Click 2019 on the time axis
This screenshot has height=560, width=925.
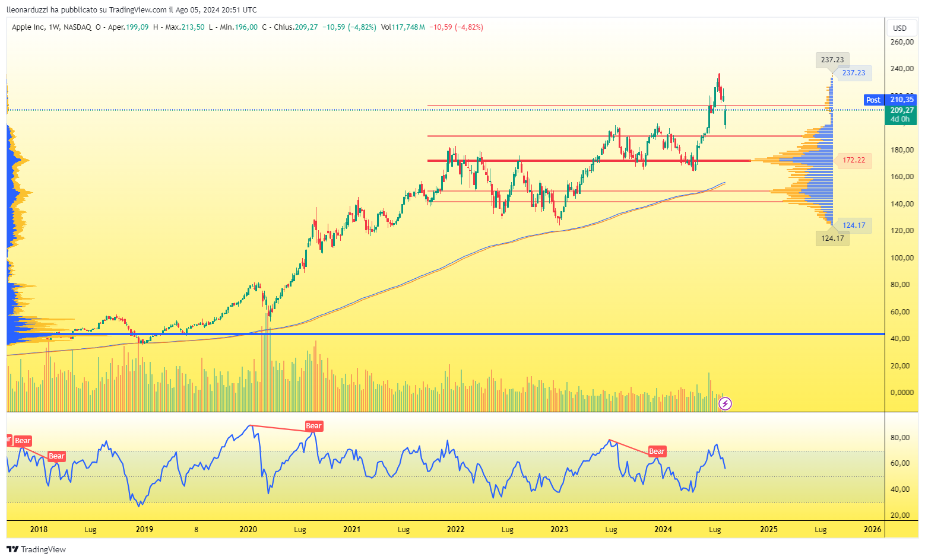tap(144, 530)
